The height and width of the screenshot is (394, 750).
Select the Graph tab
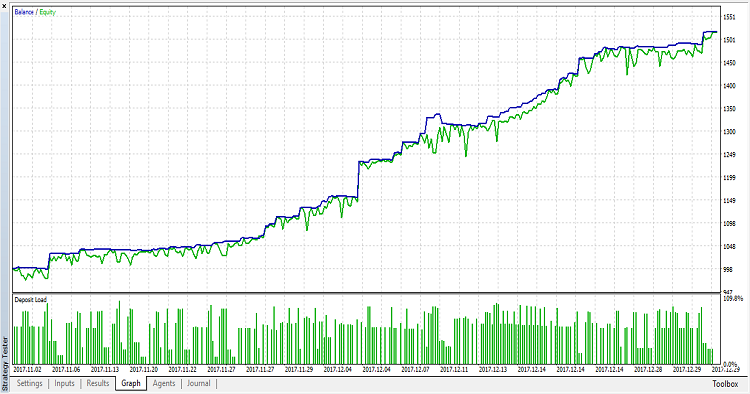coord(131,383)
